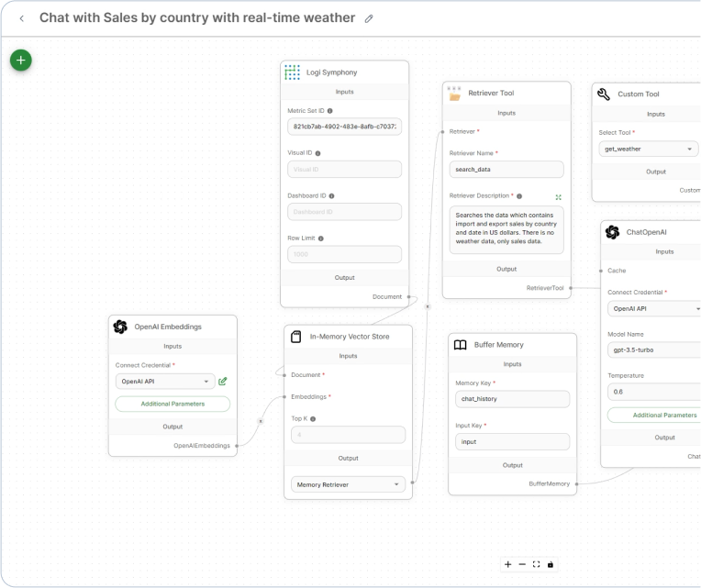Go back using the left chevron arrow
This screenshot has height=588, width=701.
point(21,18)
